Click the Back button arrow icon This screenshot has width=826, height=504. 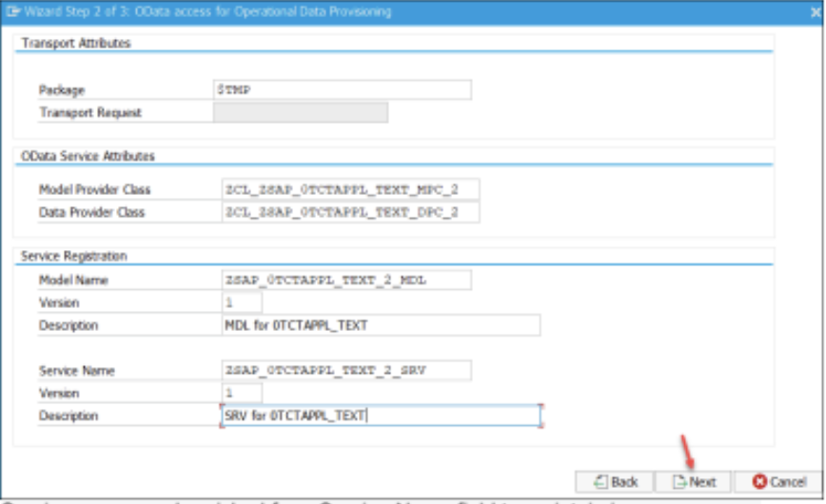click(x=601, y=481)
